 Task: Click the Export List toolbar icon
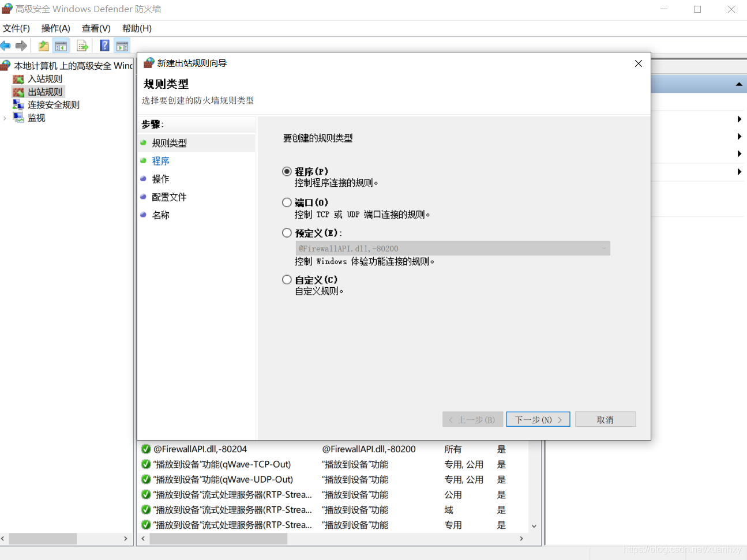pyautogui.click(x=82, y=46)
